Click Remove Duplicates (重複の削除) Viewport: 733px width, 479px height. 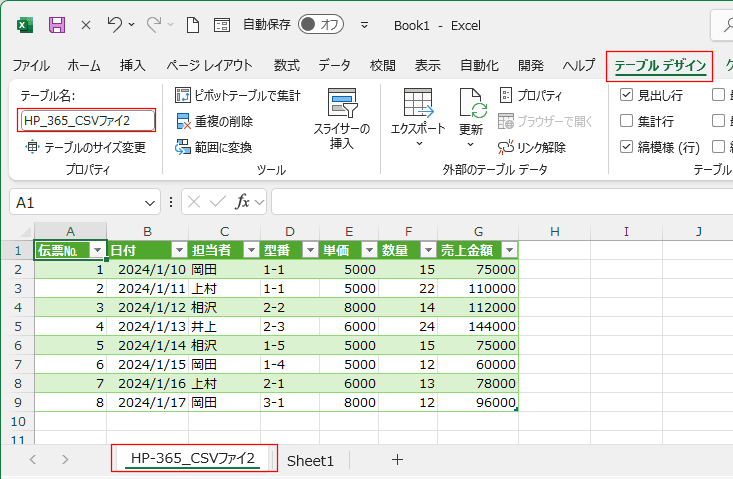[214, 121]
